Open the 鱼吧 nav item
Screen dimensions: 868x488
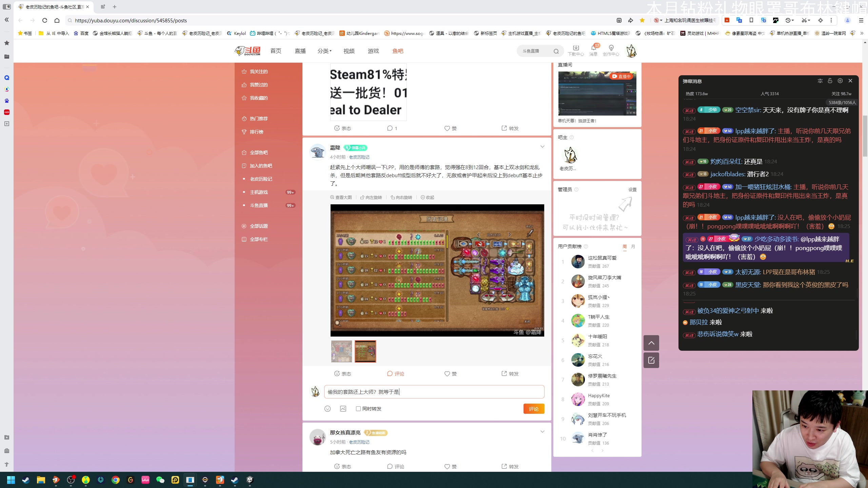[x=398, y=51]
